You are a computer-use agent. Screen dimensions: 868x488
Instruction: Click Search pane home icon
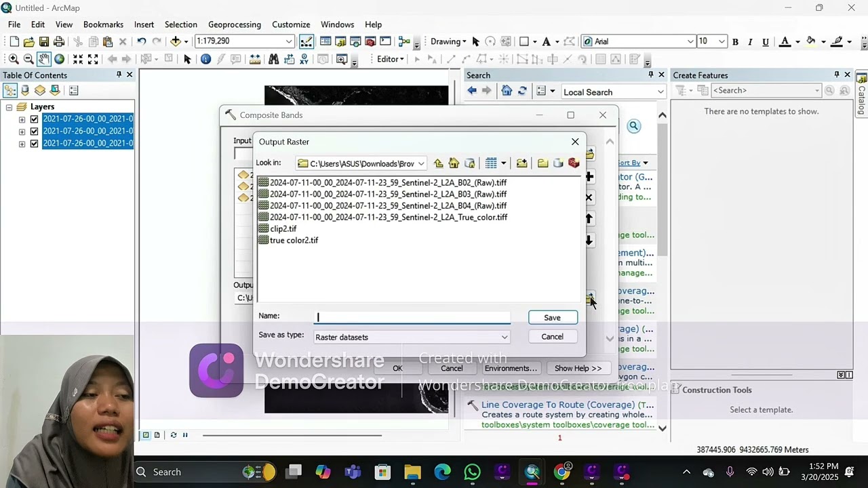[x=507, y=91]
